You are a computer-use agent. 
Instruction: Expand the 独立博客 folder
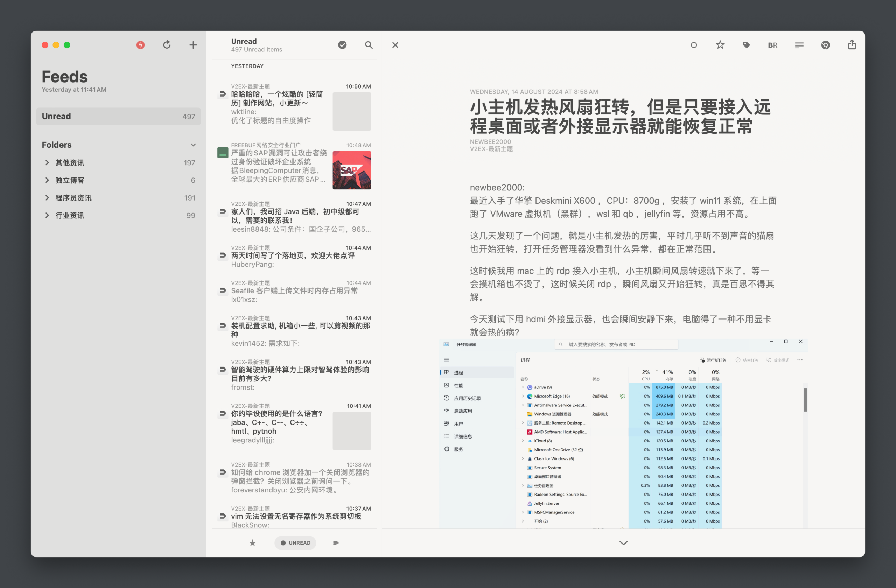(x=47, y=180)
